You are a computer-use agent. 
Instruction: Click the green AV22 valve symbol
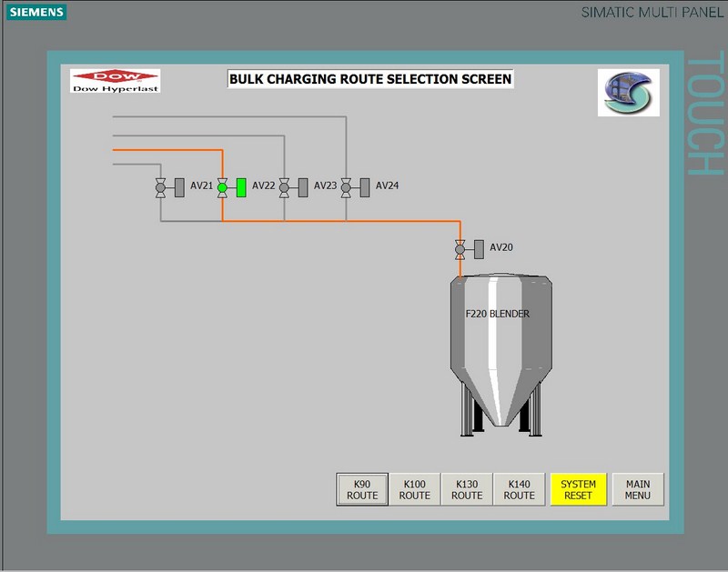point(222,188)
